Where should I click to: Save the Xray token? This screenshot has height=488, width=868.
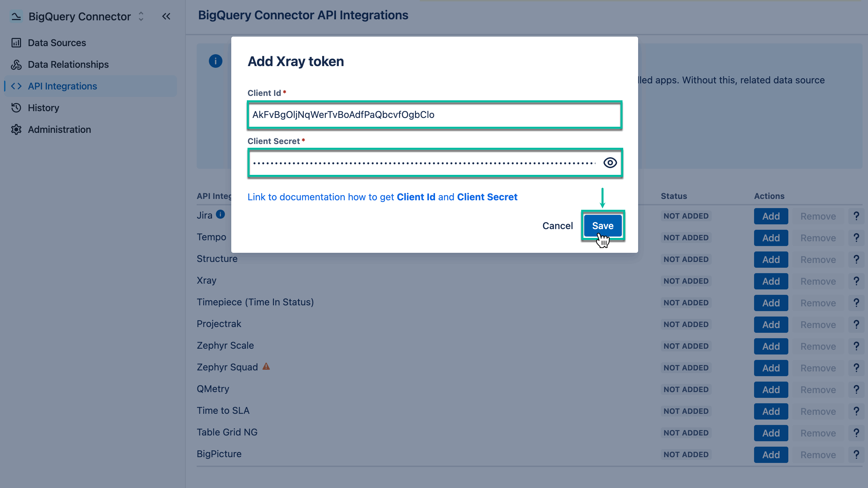click(603, 225)
